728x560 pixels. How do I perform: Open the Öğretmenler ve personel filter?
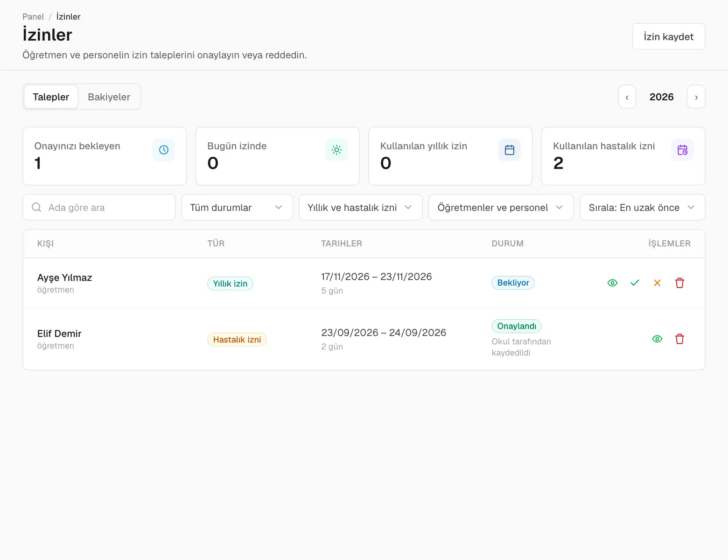[501, 207]
